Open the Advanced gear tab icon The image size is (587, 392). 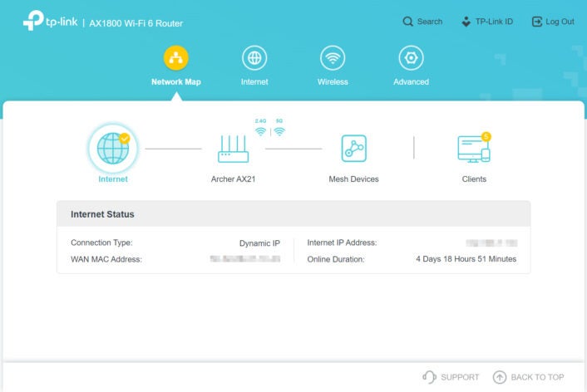coord(411,58)
